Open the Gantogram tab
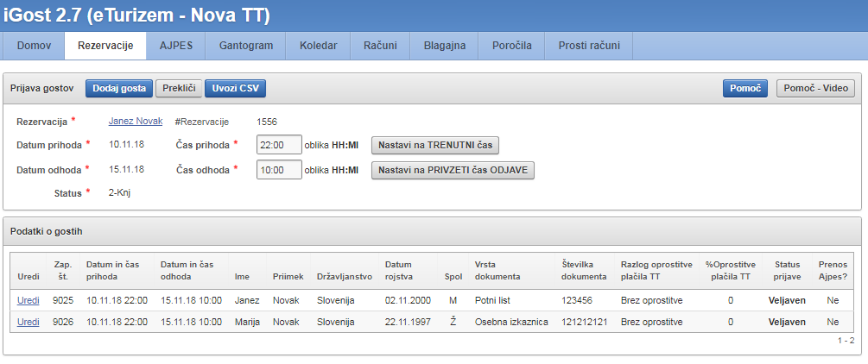The image size is (868, 364). [246, 46]
